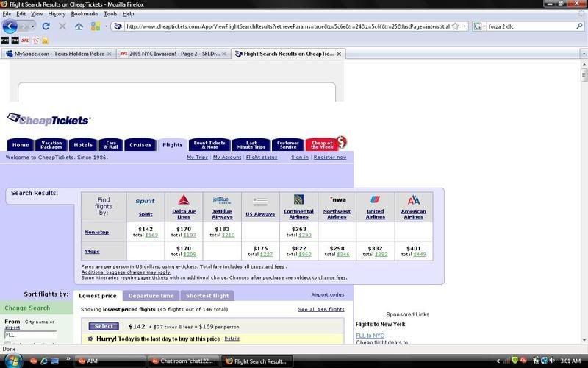The height and width of the screenshot is (368, 588).
Task: Open the Flight status link
Action: 262,158
